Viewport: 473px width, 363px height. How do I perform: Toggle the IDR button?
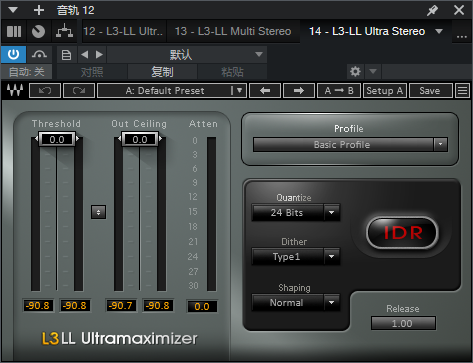click(x=402, y=232)
